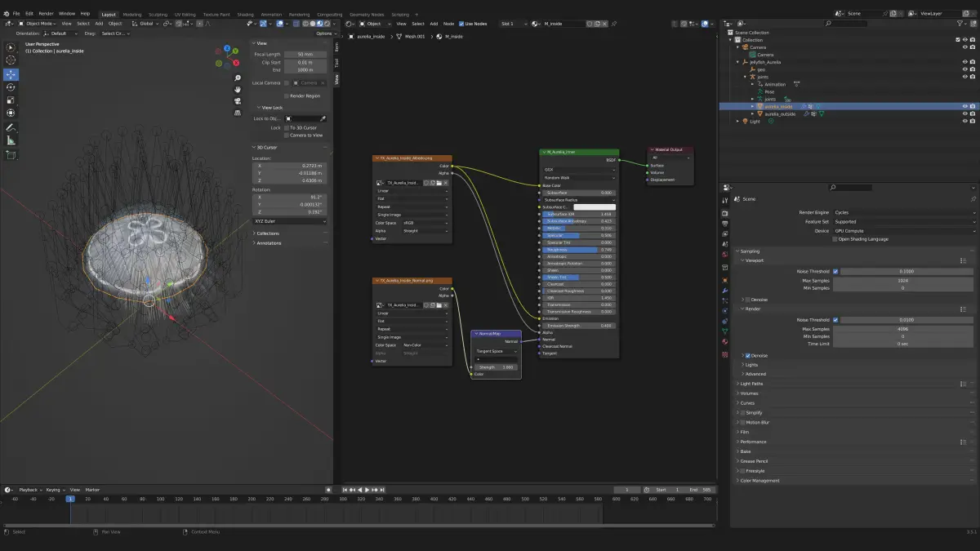Toggle the Render Denoise checkbox
This screenshot has width=980, height=551.
pyautogui.click(x=747, y=356)
